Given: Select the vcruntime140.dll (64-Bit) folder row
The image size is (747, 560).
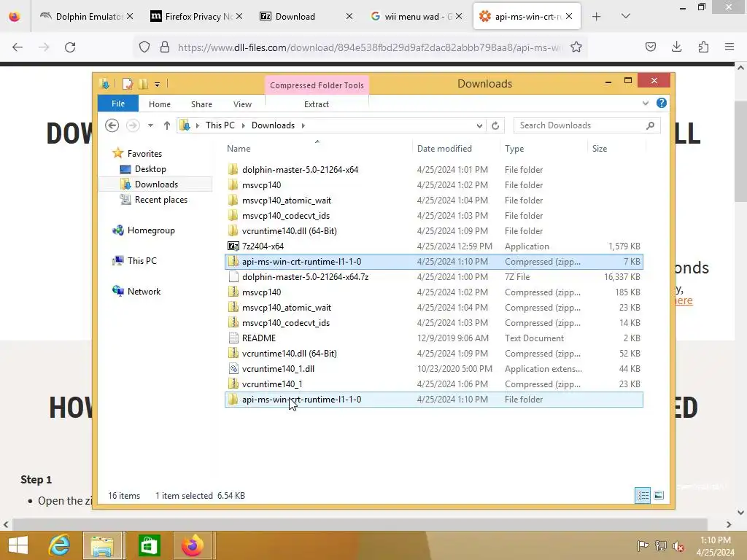Looking at the screenshot, I should 433,231.
